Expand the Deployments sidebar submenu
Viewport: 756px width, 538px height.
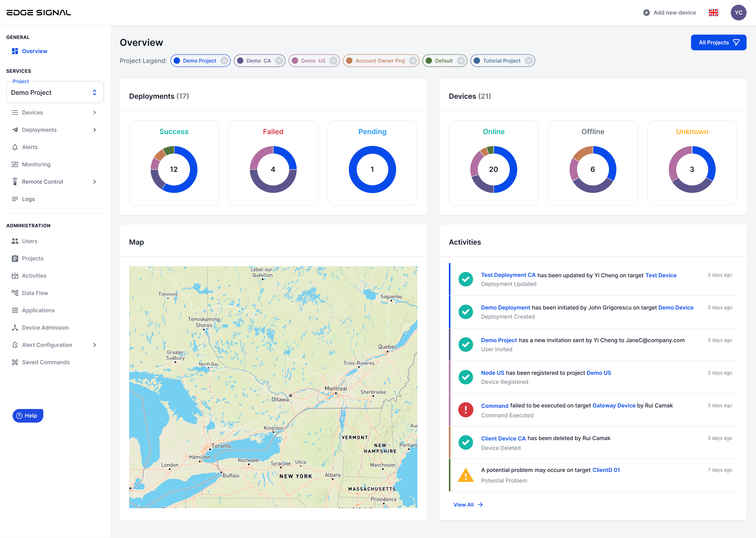tap(94, 130)
